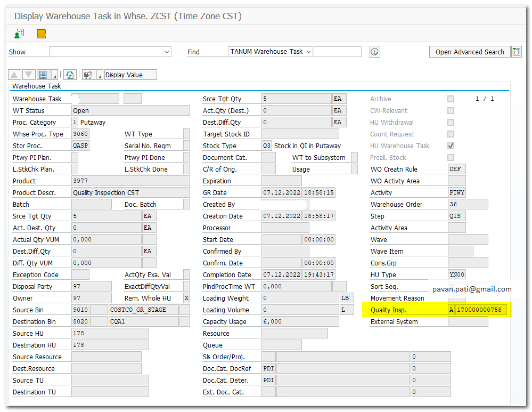This screenshot has height=412, width=532.
Task: Toggle the CW-Relevant checkbox
Action: coord(451,111)
